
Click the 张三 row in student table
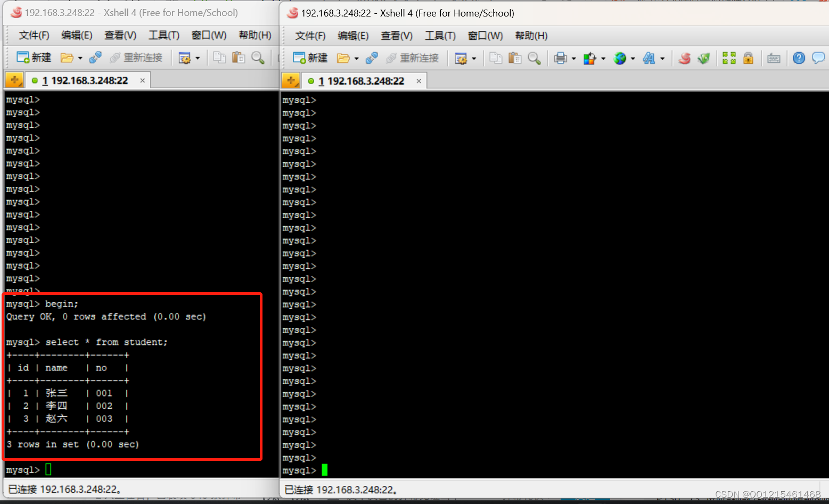click(x=68, y=393)
